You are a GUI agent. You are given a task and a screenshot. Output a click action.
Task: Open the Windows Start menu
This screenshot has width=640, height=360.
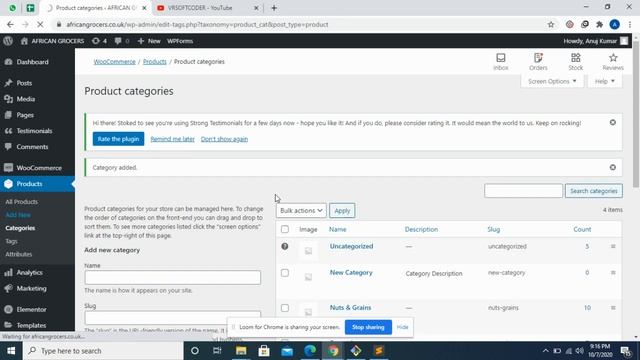pos(11,351)
